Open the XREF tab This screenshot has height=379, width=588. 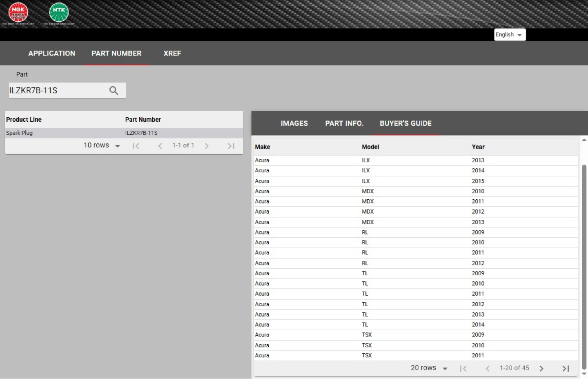coord(172,54)
